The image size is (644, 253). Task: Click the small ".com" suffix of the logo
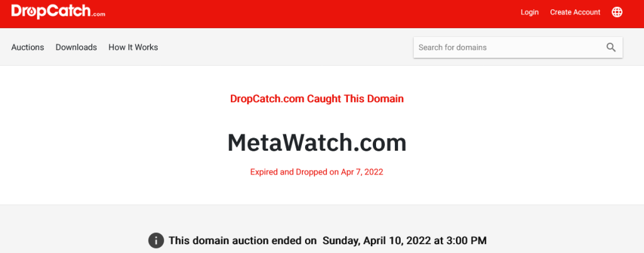pos(99,14)
